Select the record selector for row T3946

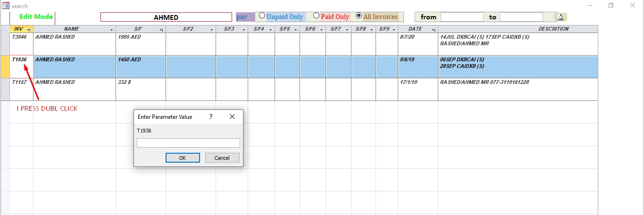5,44
